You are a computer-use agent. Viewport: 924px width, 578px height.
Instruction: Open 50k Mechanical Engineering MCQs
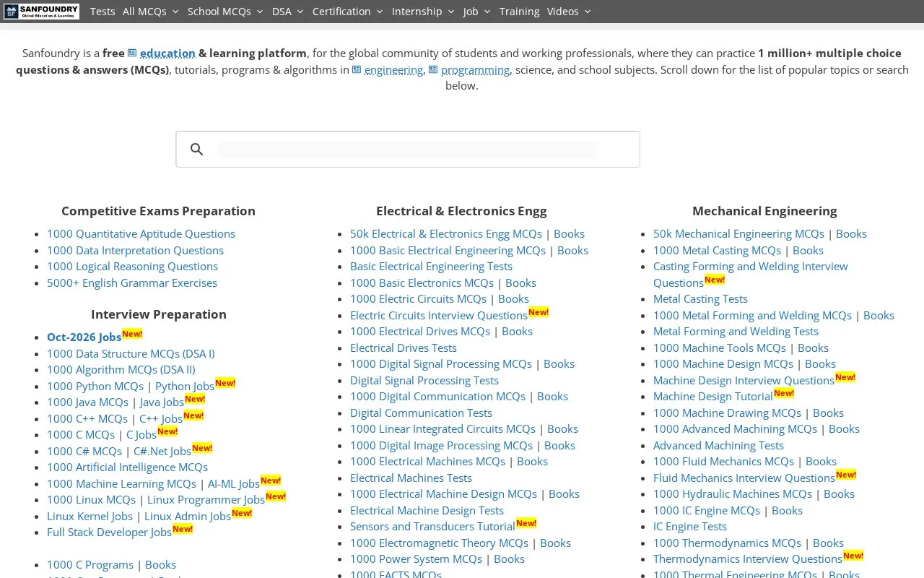coord(738,234)
